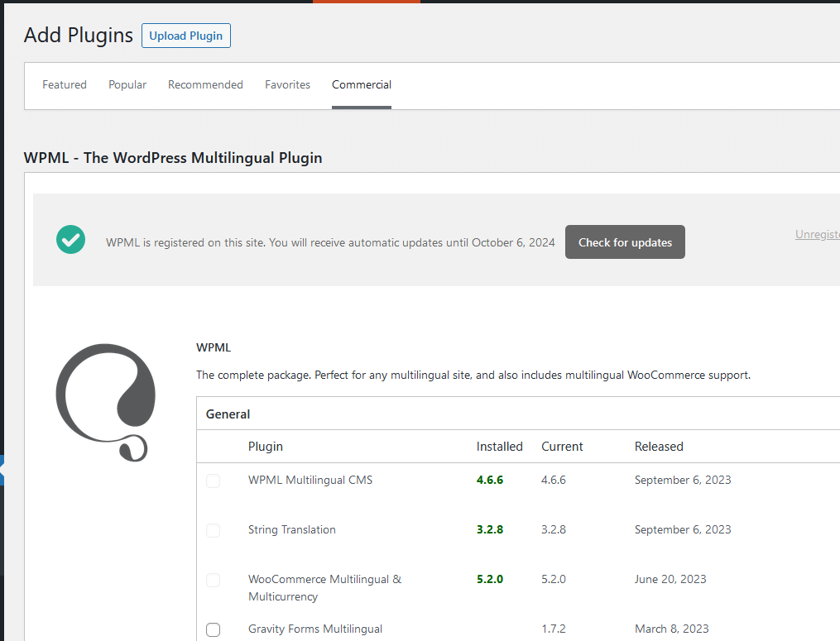This screenshot has width=840, height=641.
Task: Click the Unregister link
Action: click(818, 235)
